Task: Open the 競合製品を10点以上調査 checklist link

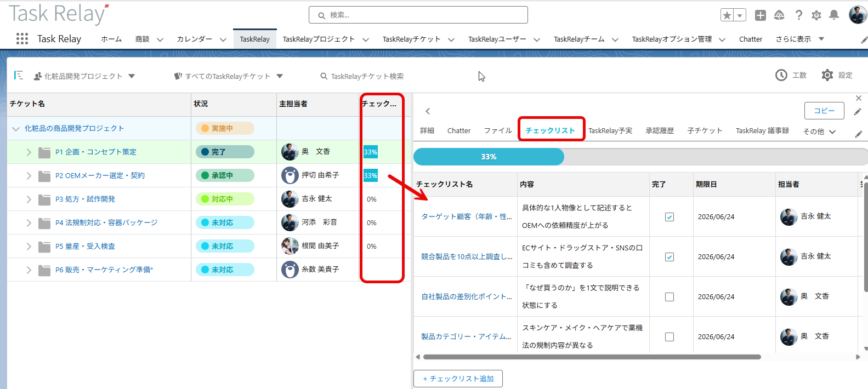Action: 467,256
